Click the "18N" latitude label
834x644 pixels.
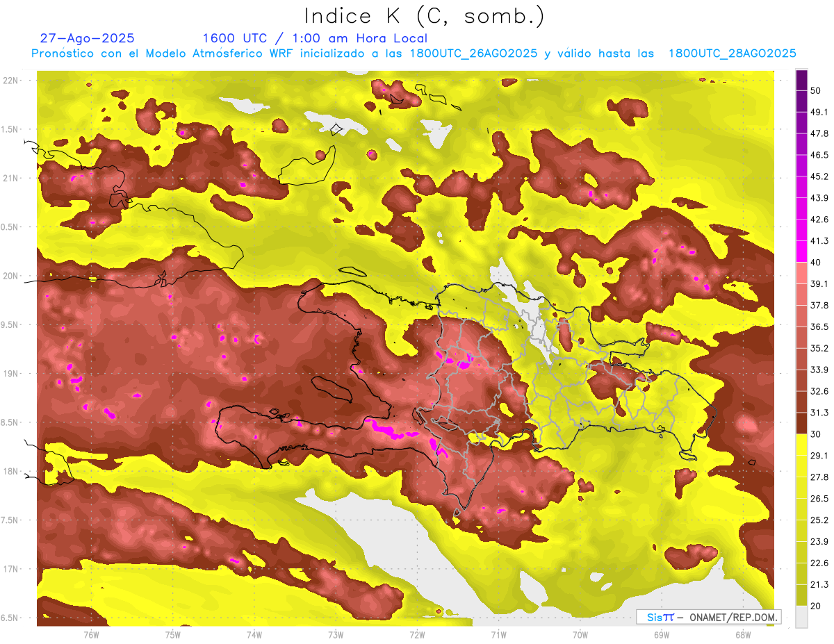click(x=11, y=472)
